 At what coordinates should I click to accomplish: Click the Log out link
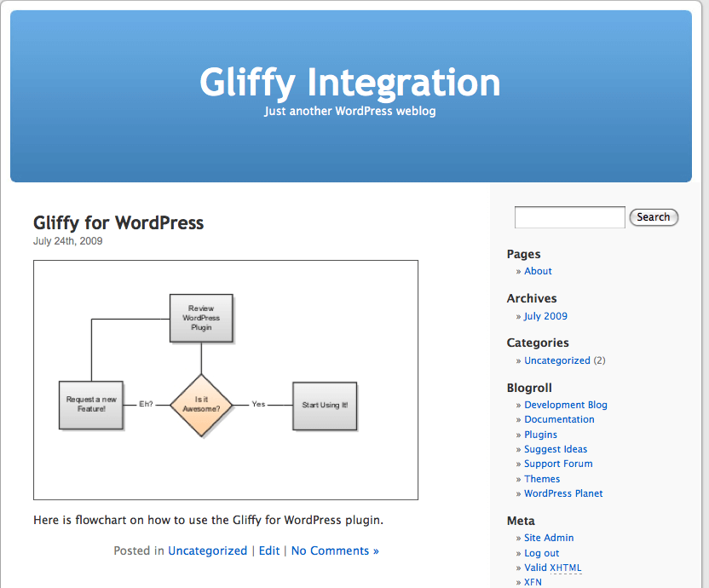(542, 553)
